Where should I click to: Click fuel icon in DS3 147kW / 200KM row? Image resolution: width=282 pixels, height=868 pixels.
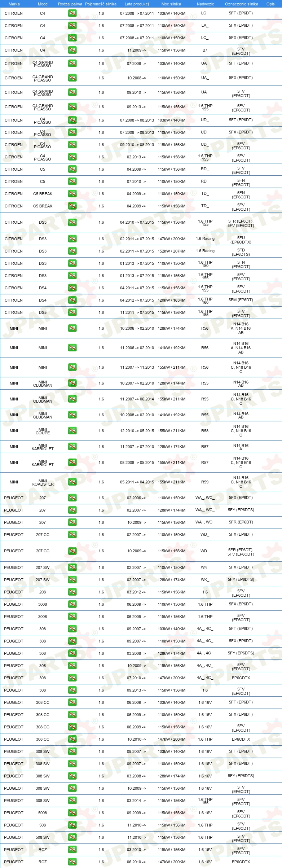pos(72,239)
